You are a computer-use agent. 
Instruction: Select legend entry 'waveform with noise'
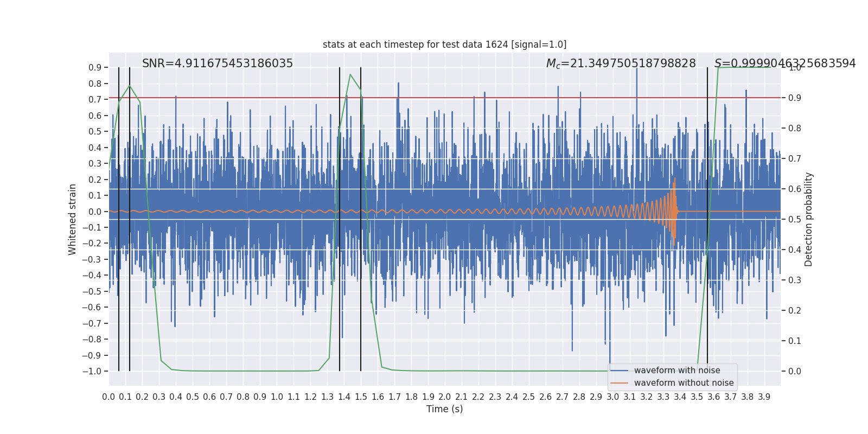pos(677,371)
